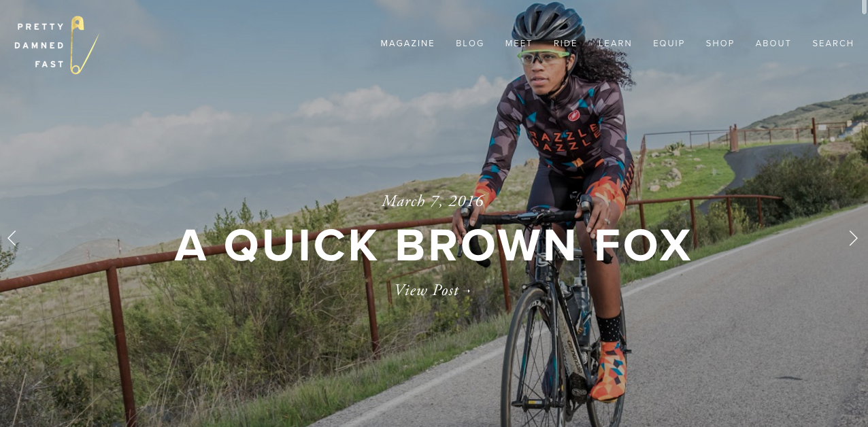The width and height of the screenshot is (868, 427).
Task: Advance to next slide with right arrow
Action: (853, 238)
